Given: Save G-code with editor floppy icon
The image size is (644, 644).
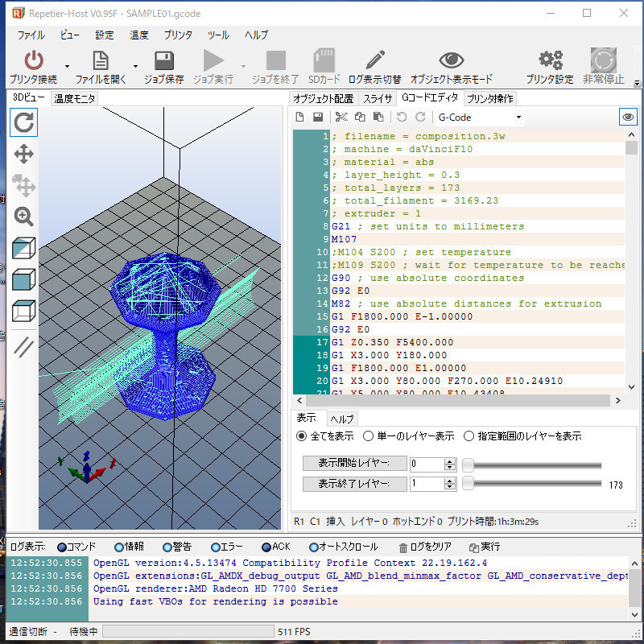Looking at the screenshot, I should click(x=318, y=118).
